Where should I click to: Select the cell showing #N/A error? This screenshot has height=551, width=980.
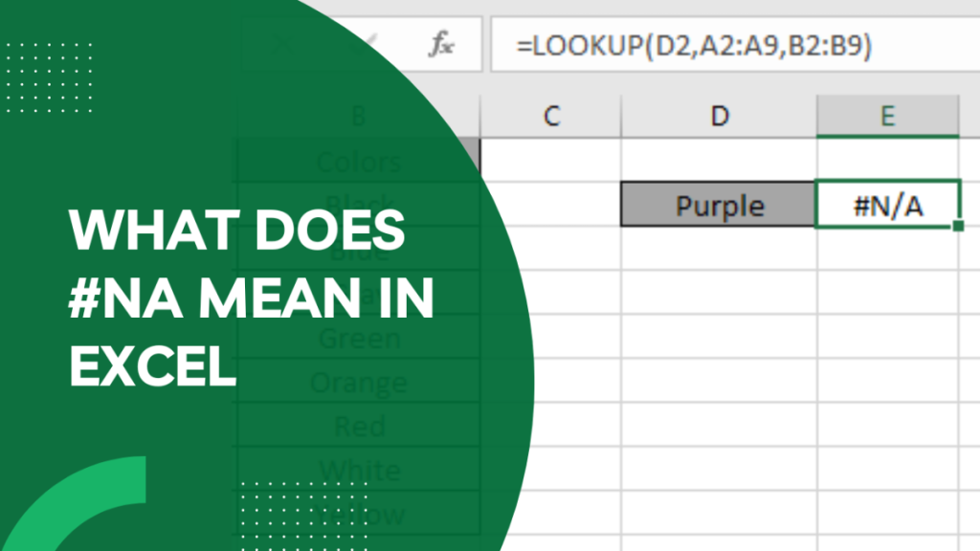coord(887,205)
